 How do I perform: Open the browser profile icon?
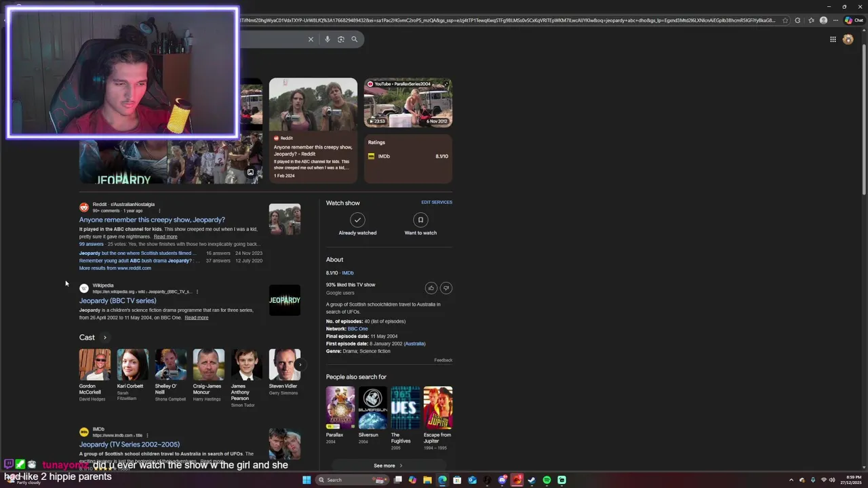coord(823,20)
